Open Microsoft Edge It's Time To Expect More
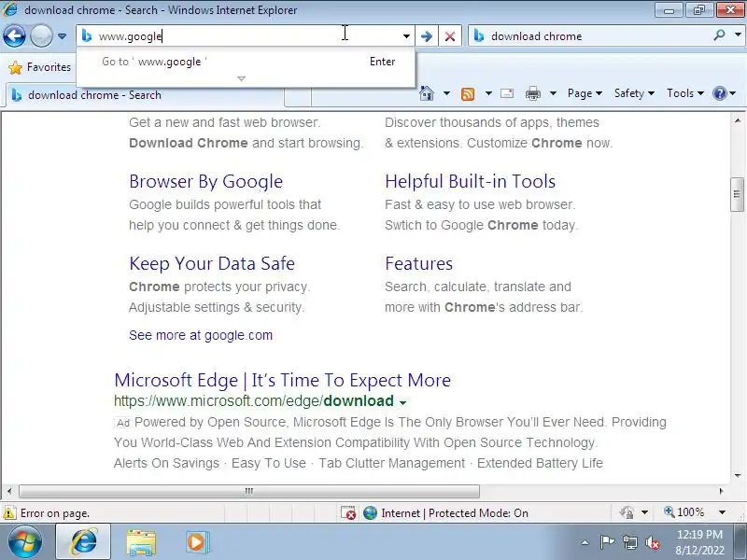 pyautogui.click(x=283, y=380)
